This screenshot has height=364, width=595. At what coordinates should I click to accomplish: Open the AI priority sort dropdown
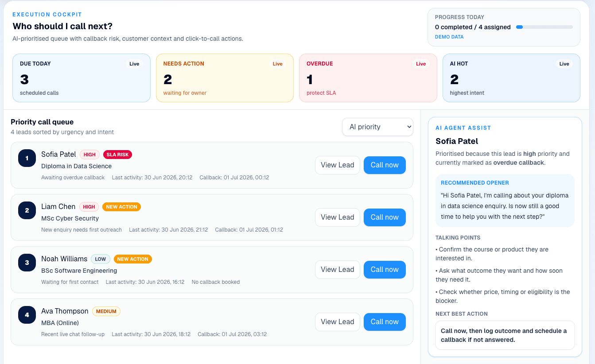pyautogui.click(x=377, y=127)
